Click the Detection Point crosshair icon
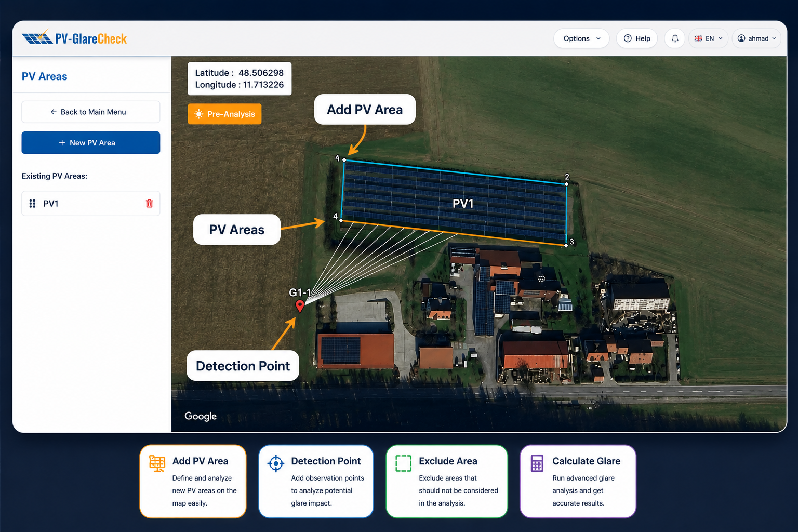 click(276, 463)
